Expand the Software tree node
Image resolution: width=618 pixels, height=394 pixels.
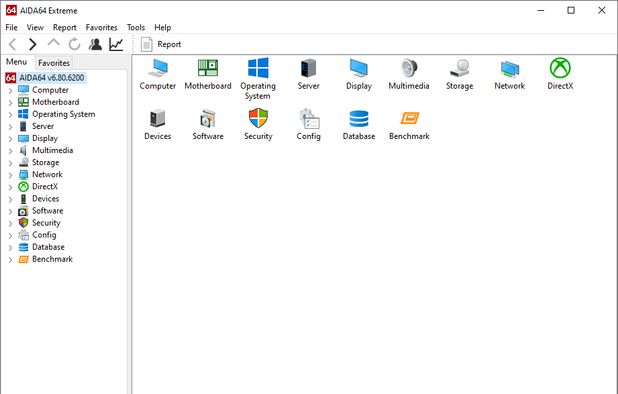[x=11, y=212]
